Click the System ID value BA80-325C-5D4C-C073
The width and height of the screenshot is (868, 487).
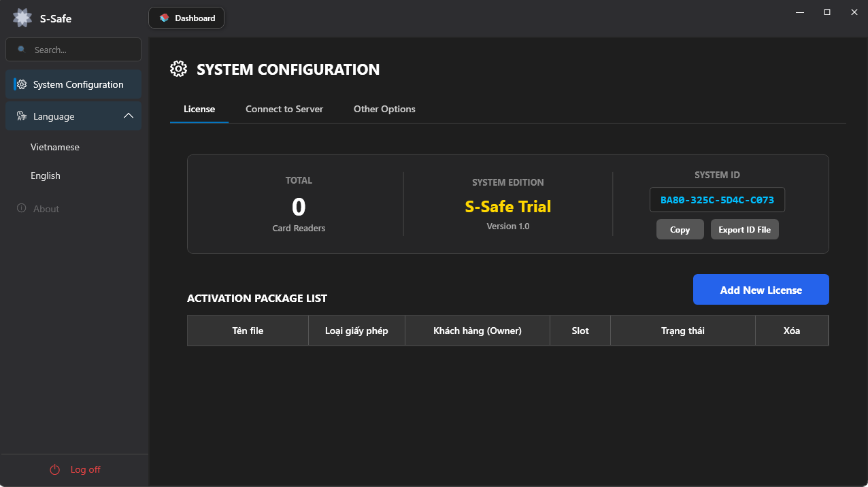(x=717, y=201)
